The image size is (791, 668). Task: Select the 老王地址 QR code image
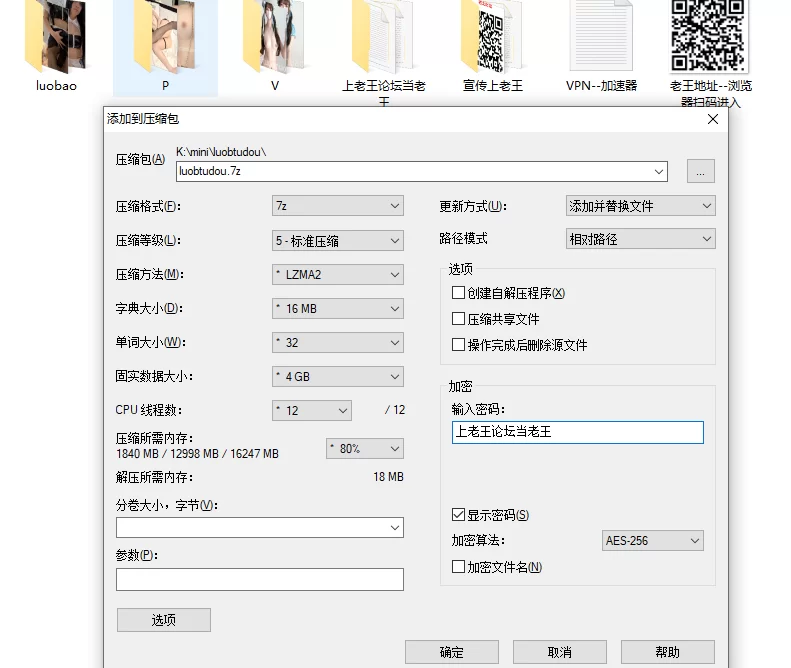[710, 36]
